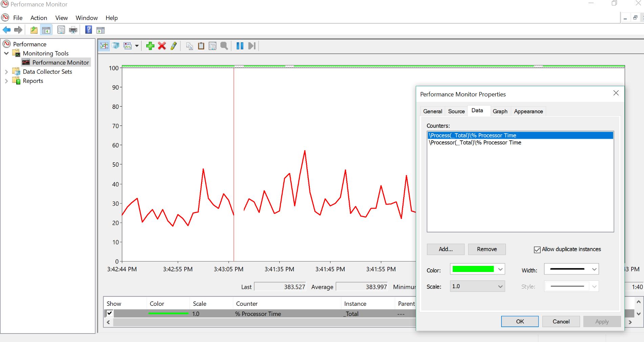Click the Highlight pencil icon

(174, 46)
